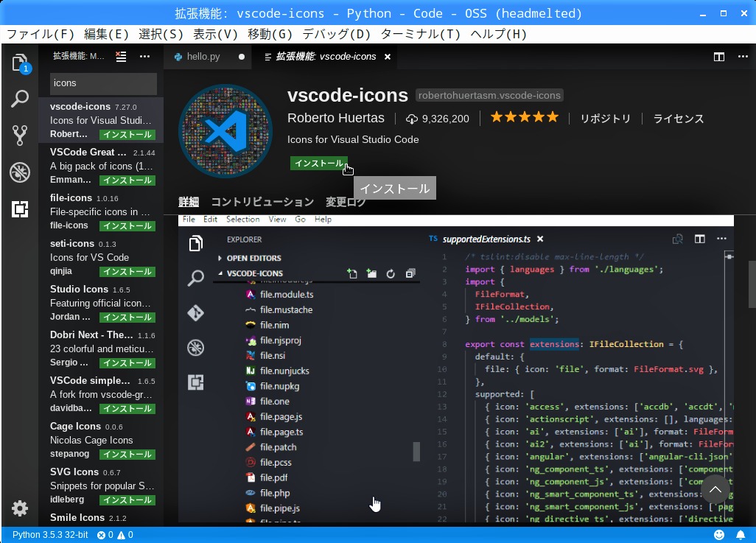The width and height of the screenshot is (756, 543).
Task: Click scroll-to-top arrow button
Action: 715,489
